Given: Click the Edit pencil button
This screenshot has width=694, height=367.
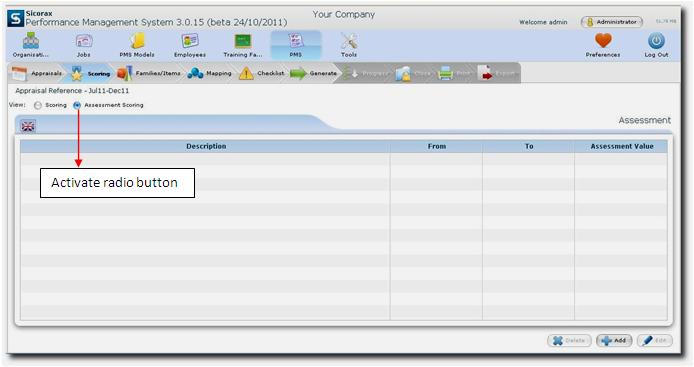Looking at the screenshot, I should coord(655,340).
